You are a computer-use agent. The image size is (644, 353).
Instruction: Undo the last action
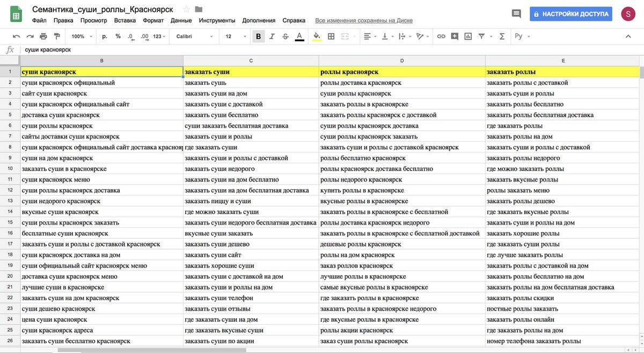tap(16, 37)
